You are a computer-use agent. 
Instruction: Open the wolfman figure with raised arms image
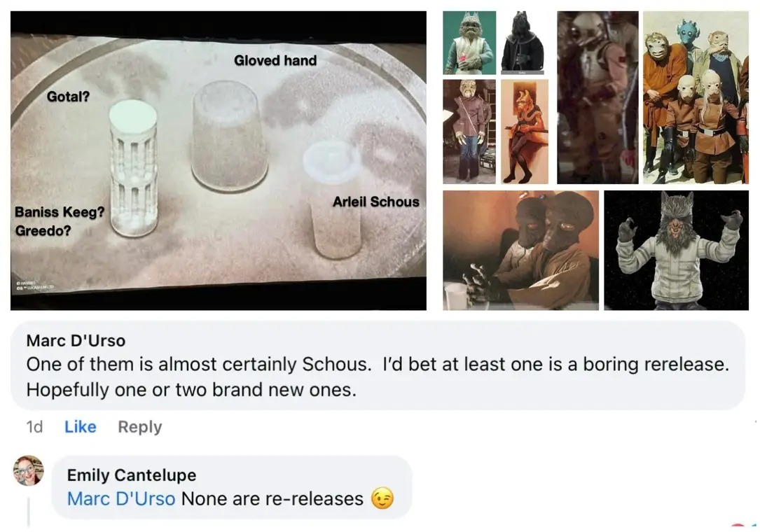[x=676, y=250]
